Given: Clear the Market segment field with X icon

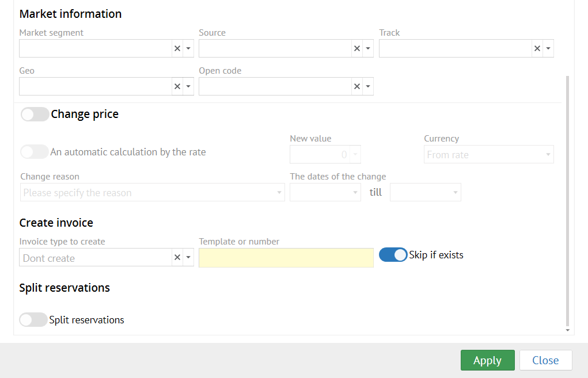Looking at the screenshot, I should pyautogui.click(x=177, y=49).
